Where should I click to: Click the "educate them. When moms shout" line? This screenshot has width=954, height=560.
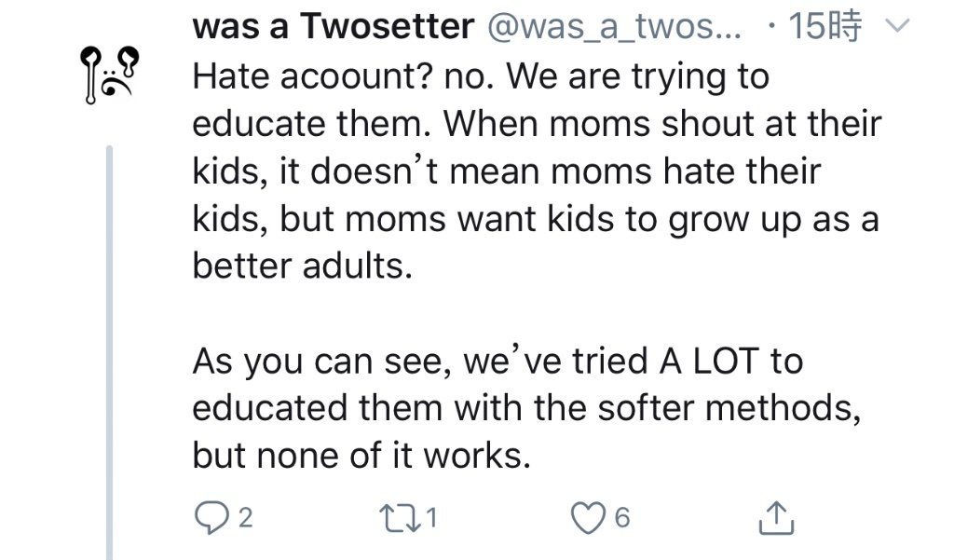point(537,124)
